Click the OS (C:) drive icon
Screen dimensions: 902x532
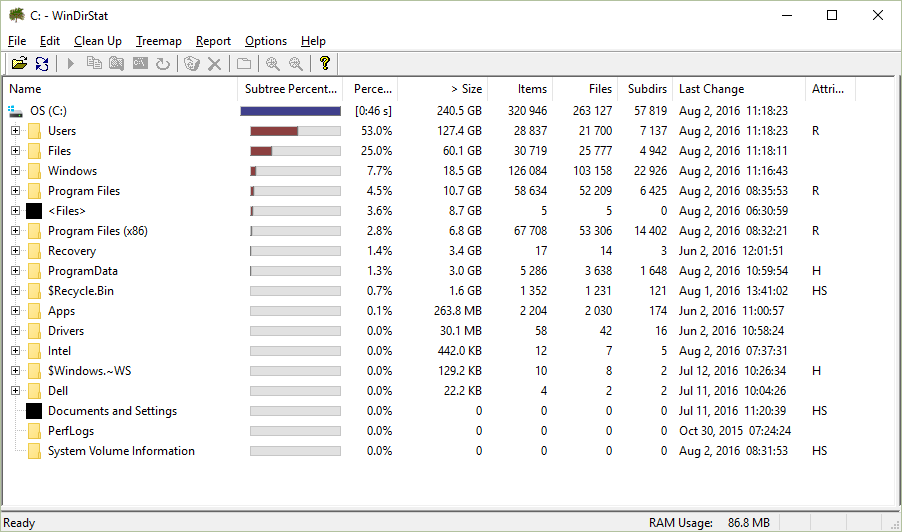(15, 110)
